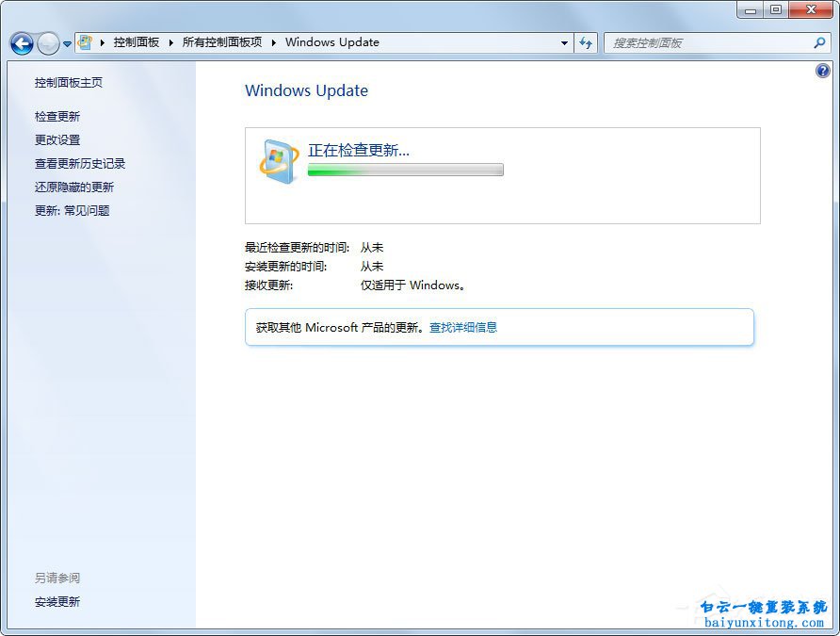
Task: Expand the breadcrumb arrow after 所有控制面板项
Action: click(276, 42)
